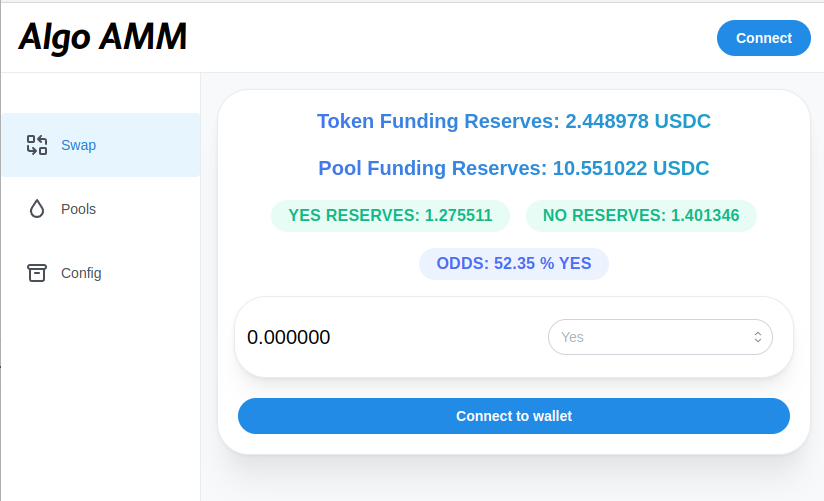
Task: Click the Config archive box icon
Action: 37,273
